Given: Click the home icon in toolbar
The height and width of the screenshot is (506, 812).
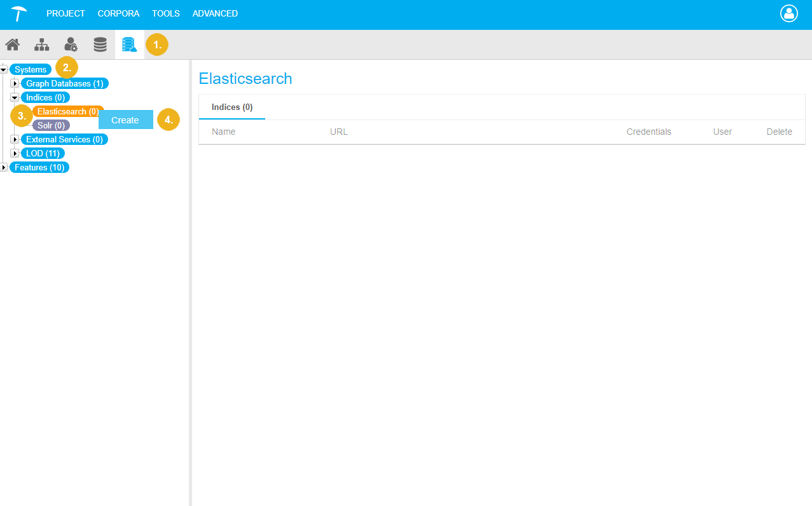Looking at the screenshot, I should pos(12,44).
